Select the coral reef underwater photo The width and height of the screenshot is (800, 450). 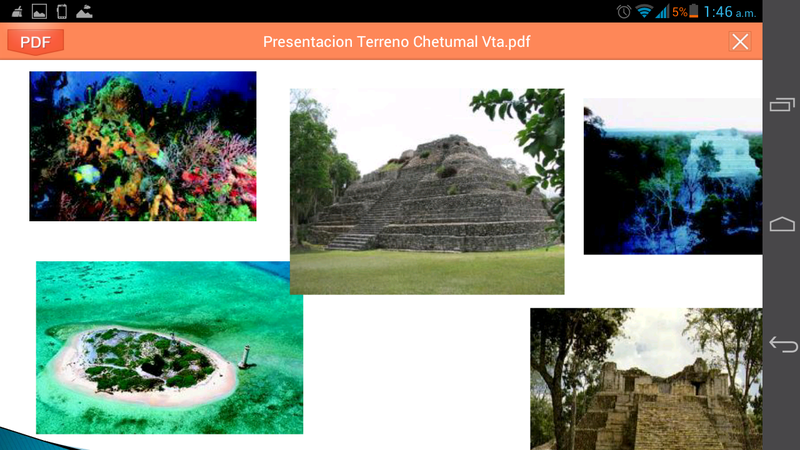[x=142, y=146]
